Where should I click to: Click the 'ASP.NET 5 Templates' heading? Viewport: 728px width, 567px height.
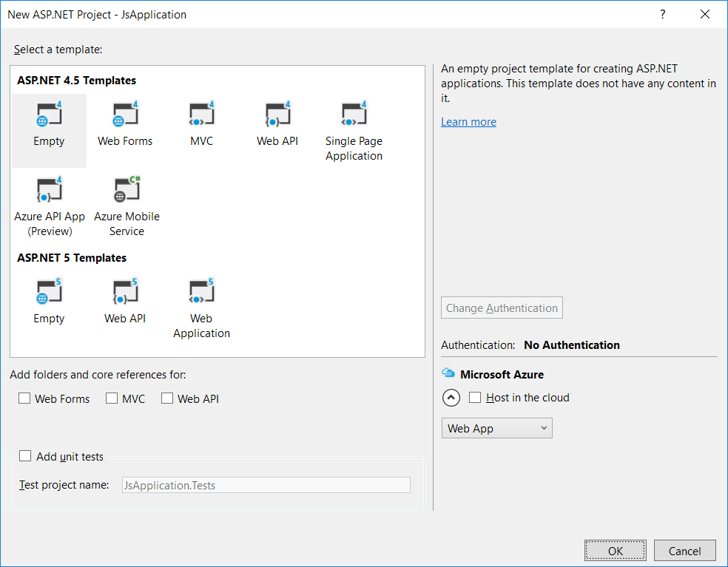click(x=72, y=257)
